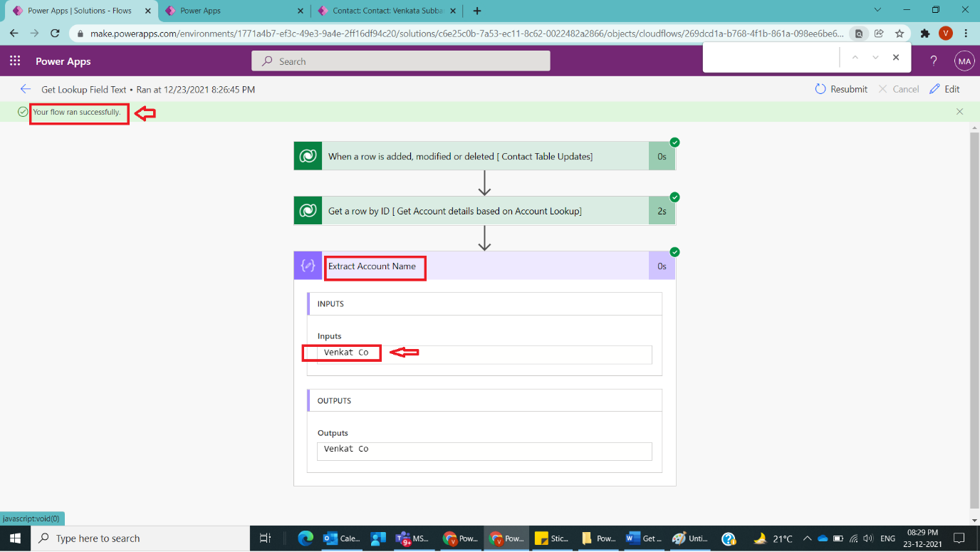Screen dimensions: 980x552
Task: Click the Help question mark in the header
Action: click(x=934, y=61)
